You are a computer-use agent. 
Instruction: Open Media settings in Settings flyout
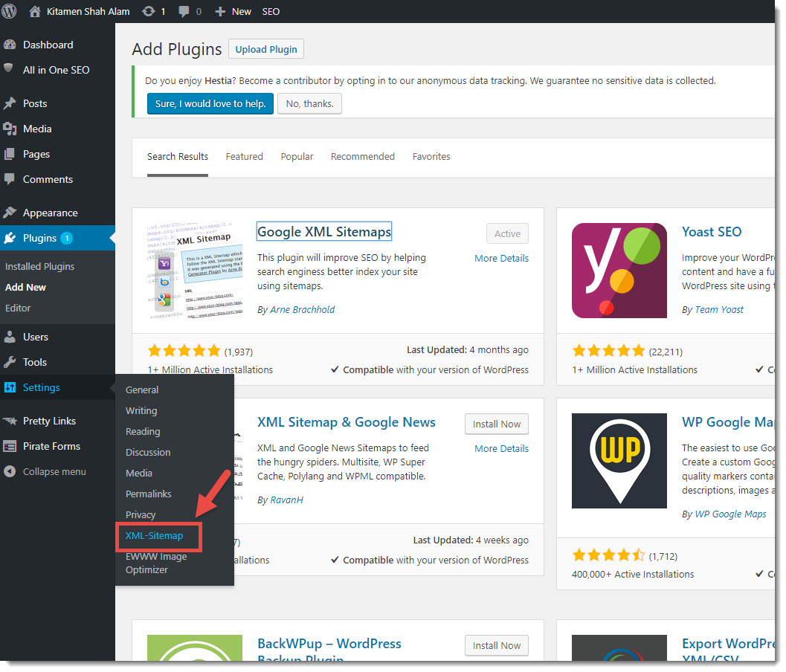(x=139, y=473)
